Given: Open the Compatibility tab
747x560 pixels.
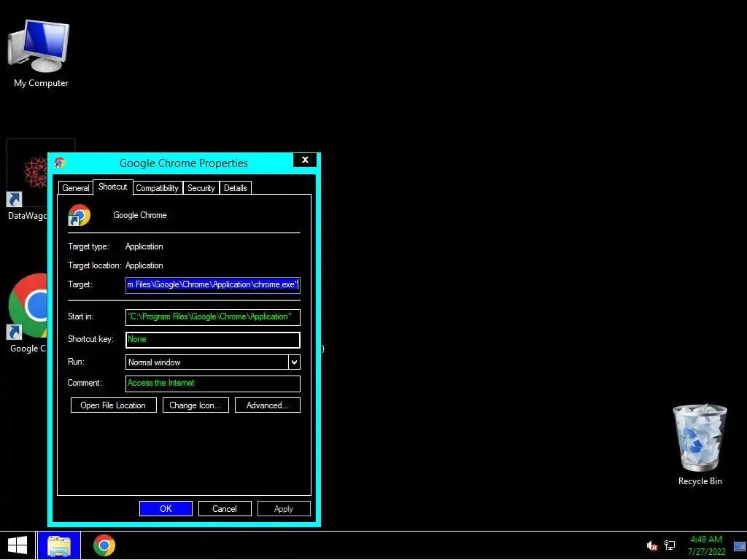Looking at the screenshot, I should click(x=158, y=188).
